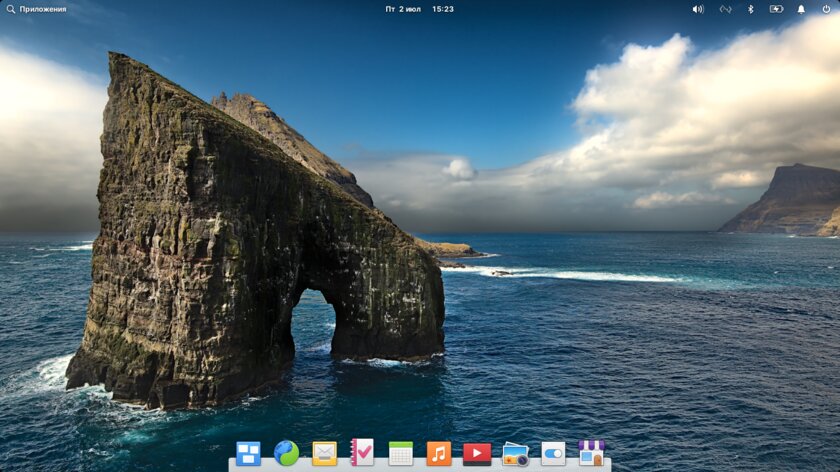The width and height of the screenshot is (840, 472).
Task: Launch AppCenter store from the dock
Action: point(591,454)
